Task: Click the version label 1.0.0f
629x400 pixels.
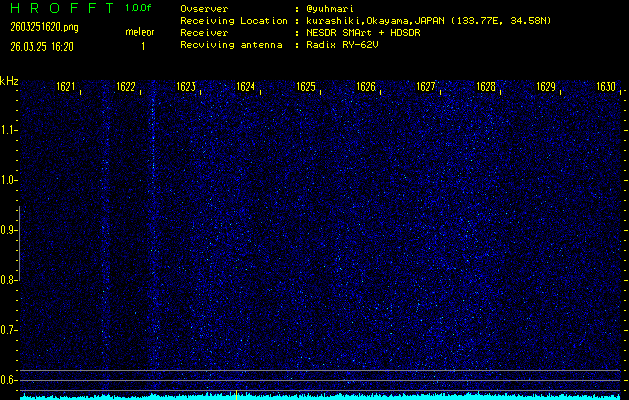Action: (x=138, y=8)
